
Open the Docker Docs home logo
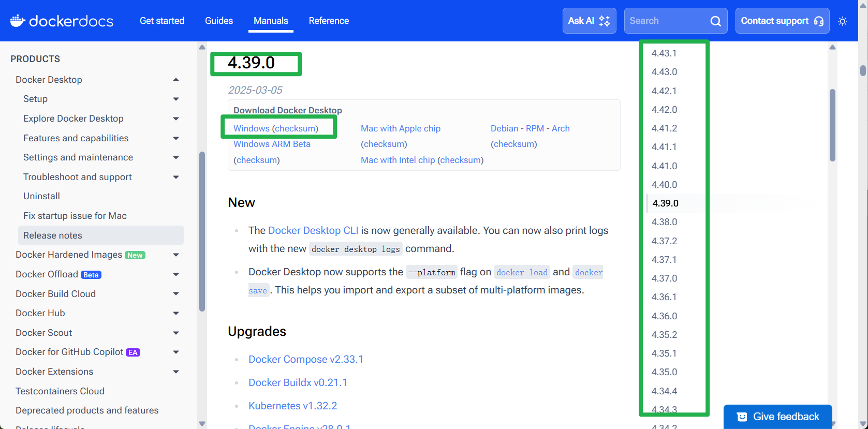62,21
